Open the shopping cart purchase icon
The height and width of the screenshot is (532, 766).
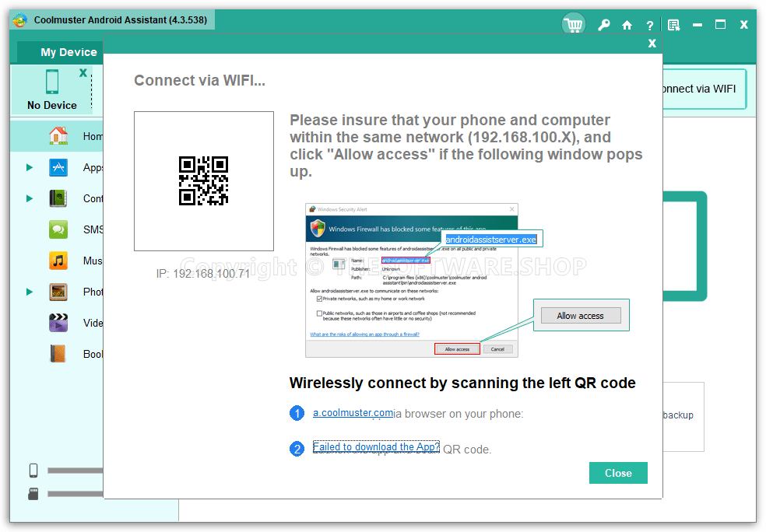click(x=574, y=24)
